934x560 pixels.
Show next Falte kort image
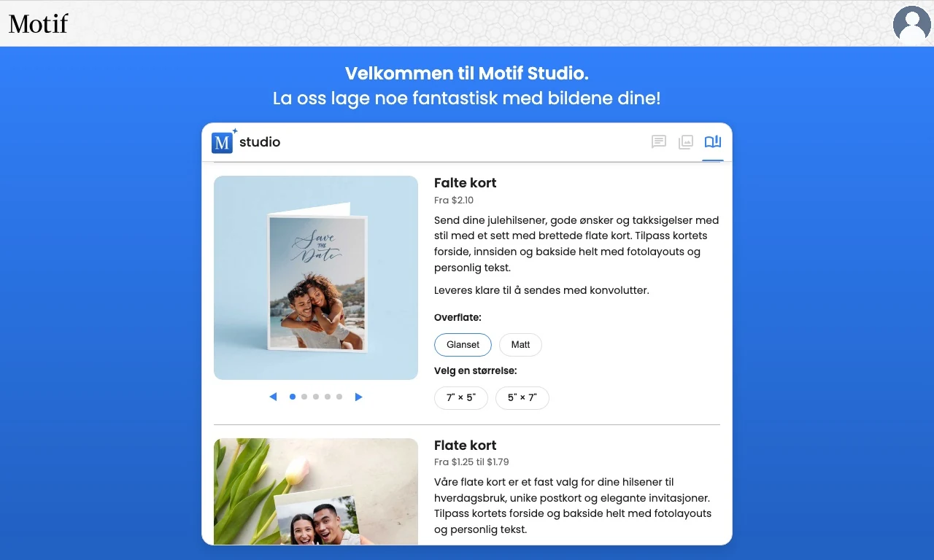click(358, 397)
